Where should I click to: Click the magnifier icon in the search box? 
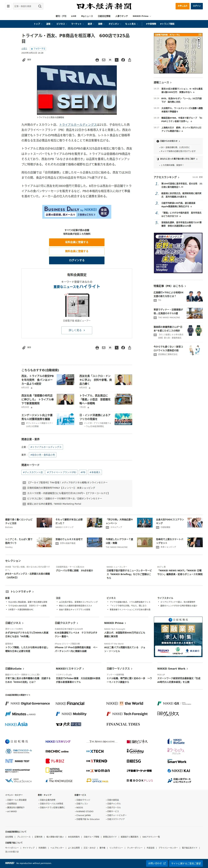(x=40, y=6)
